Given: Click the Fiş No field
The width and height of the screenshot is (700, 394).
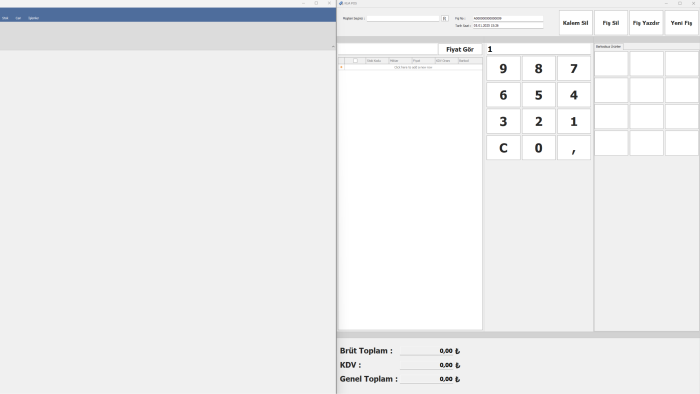Looking at the screenshot, I should [508, 18].
